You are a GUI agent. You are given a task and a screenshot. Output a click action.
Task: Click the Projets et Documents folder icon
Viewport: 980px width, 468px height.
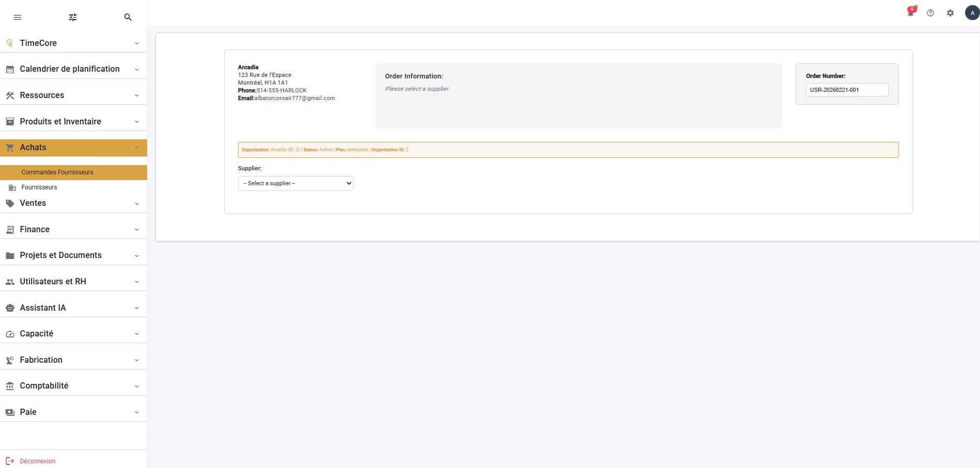tap(10, 255)
